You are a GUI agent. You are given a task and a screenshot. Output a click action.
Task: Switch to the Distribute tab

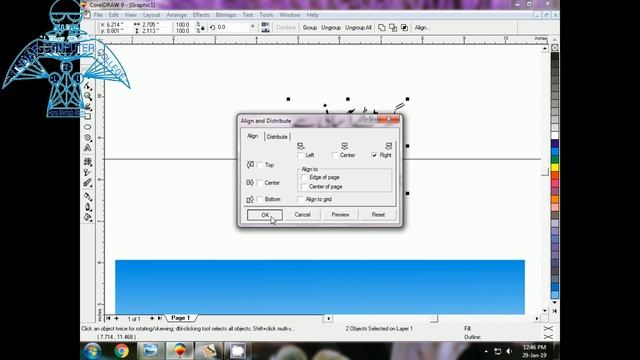coord(277,137)
